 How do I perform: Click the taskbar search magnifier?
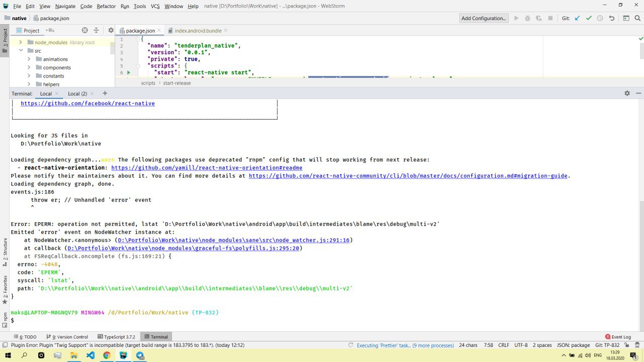pos(24,355)
